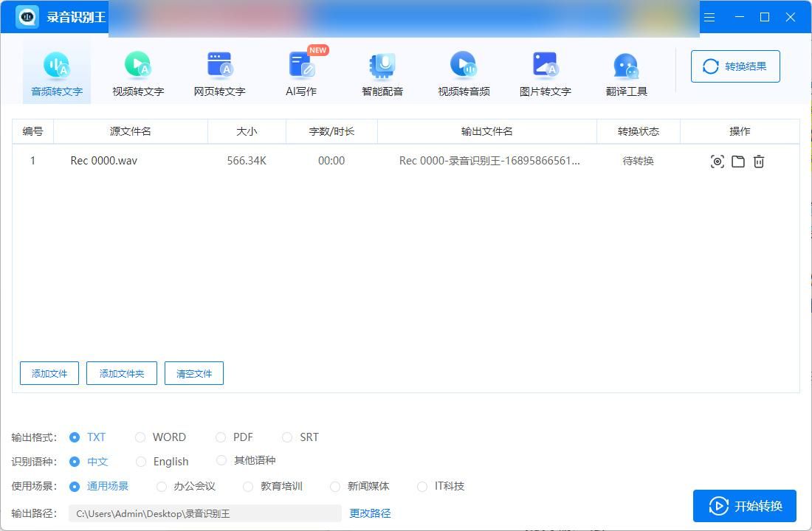Viewport: 812px width, 531px height.
Task: Click the 大小 column header
Action: pos(247,131)
